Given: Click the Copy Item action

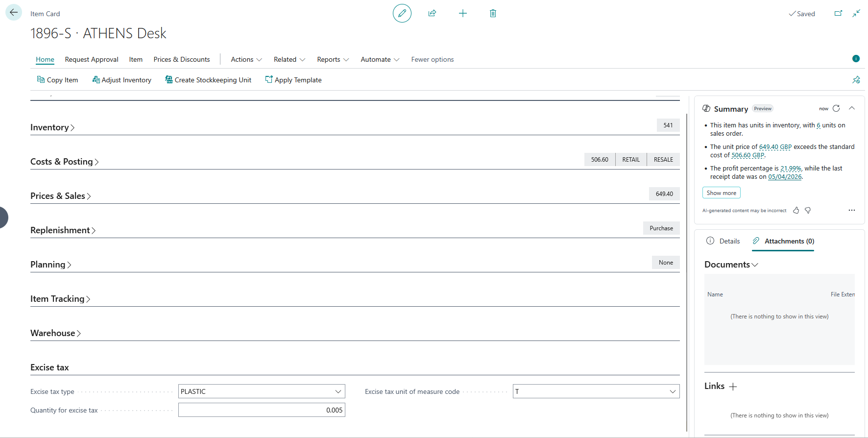Looking at the screenshot, I should tap(57, 80).
